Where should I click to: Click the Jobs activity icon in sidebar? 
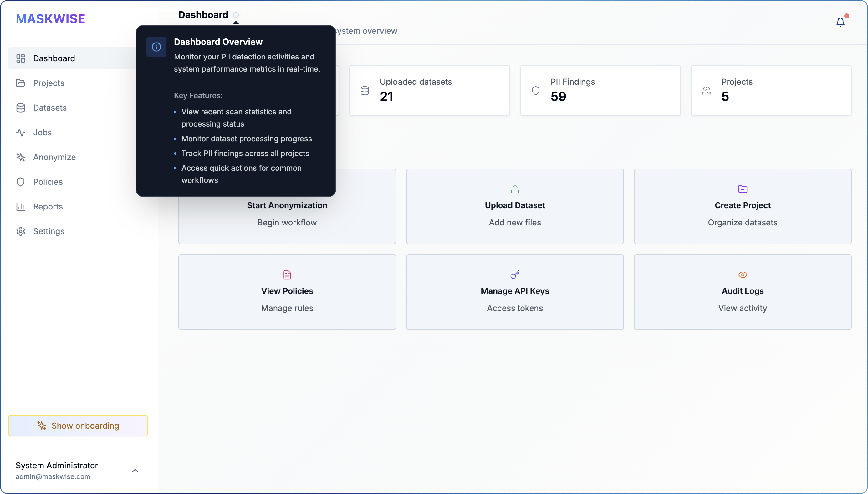21,133
